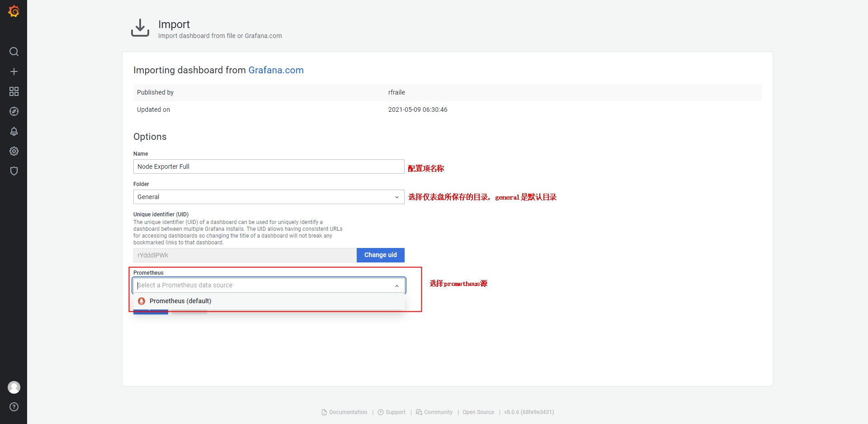The image size is (868, 424).
Task: Open the Folder dropdown showing General
Action: (x=269, y=197)
